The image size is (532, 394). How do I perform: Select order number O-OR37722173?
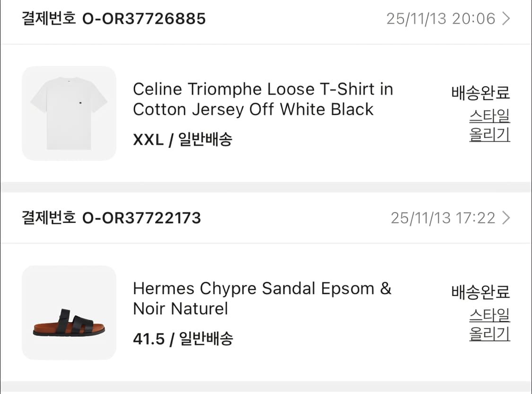(142, 218)
